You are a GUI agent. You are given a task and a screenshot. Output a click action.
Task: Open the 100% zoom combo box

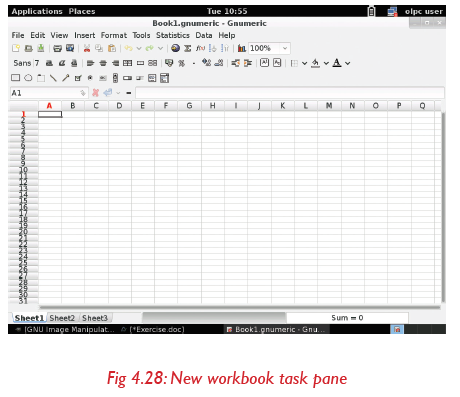point(269,48)
